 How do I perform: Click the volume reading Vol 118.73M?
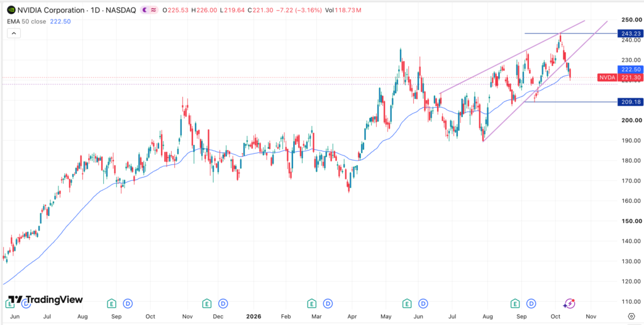coord(343,10)
